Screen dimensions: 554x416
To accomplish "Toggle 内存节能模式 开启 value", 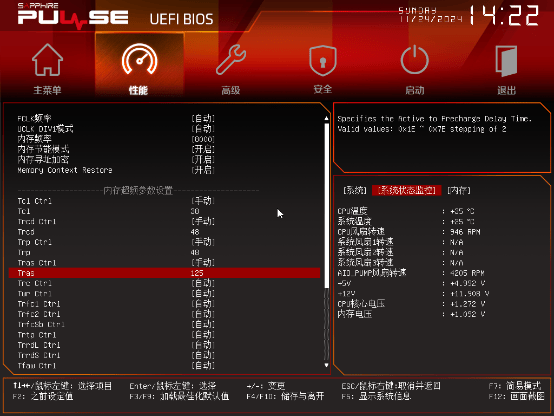I will [x=203, y=149].
